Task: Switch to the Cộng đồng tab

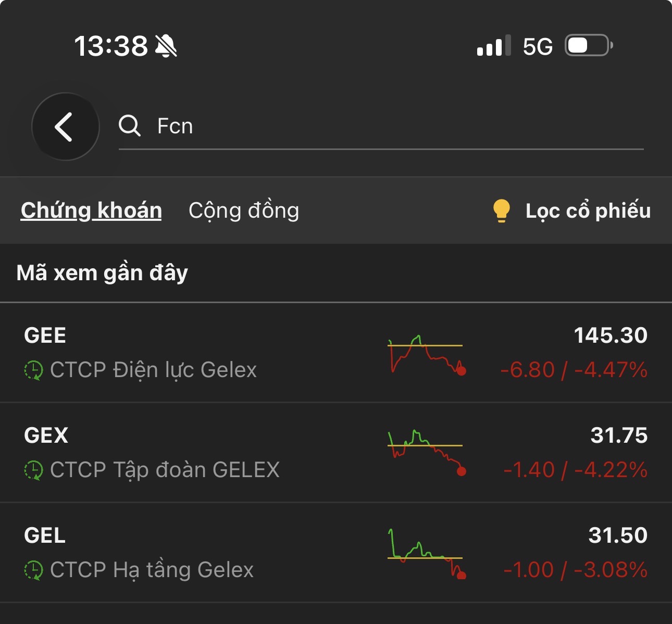Action: click(x=244, y=210)
